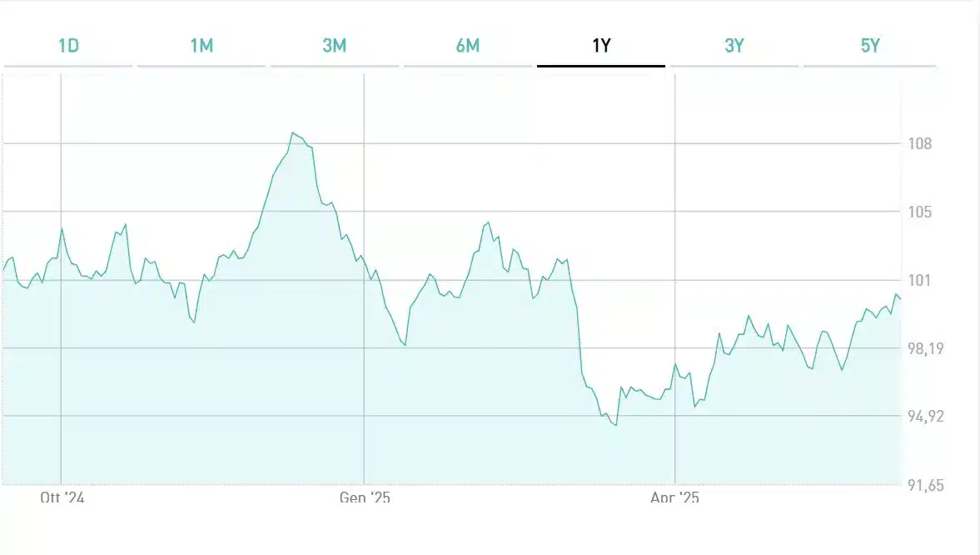The height and width of the screenshot is (555, 980).
Task: Click the 91,65 y-axis price label
Action: (926, 485)
